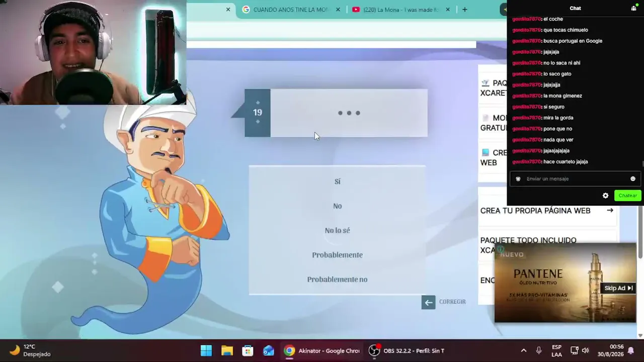The width and height of the screenshot is (644, 362).
Task: Open the clock and calendar flyout
Action: click(610, 351)
